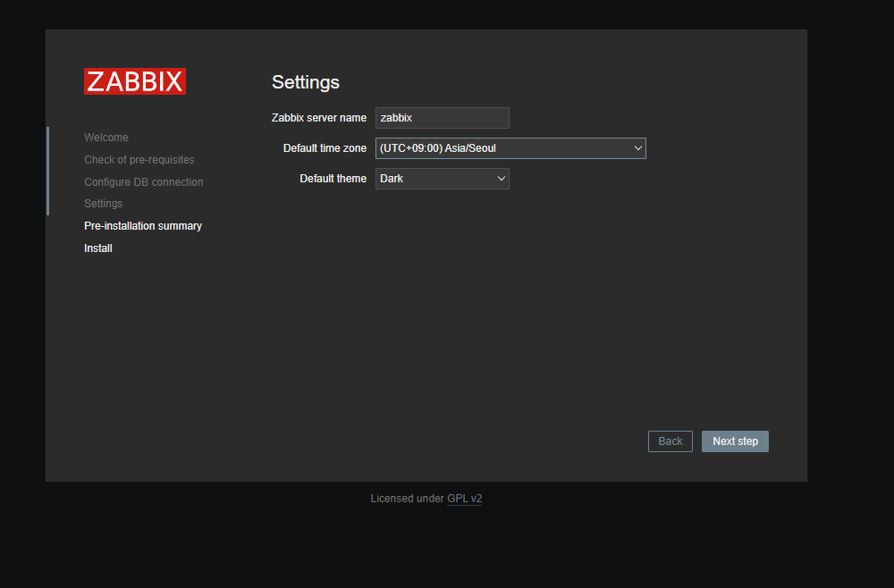The image size is (894, 588).
Task: Click the ZABBIX logo
Action: [x=134, y=80]
